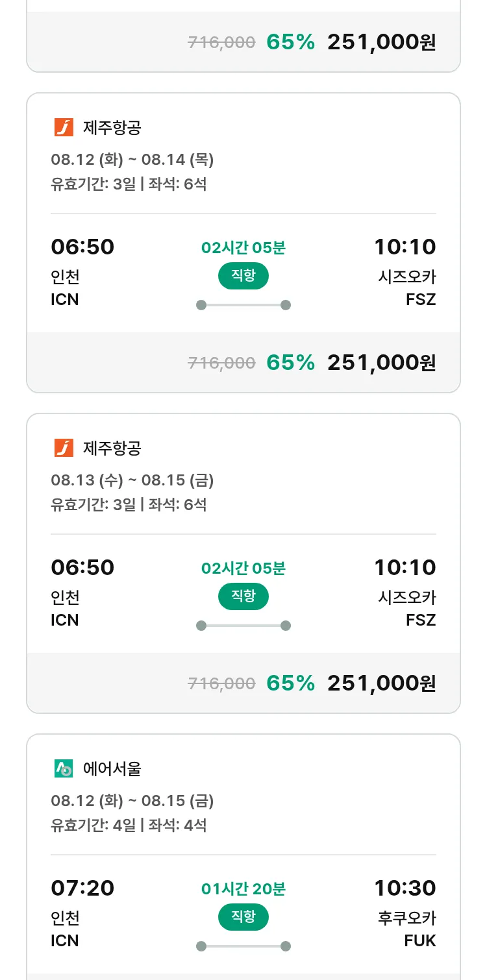Image resolution: width=487 pixels, height=980 pixels.
Task: Tap the Air Seoul logo icon
Action: [64, 768]
